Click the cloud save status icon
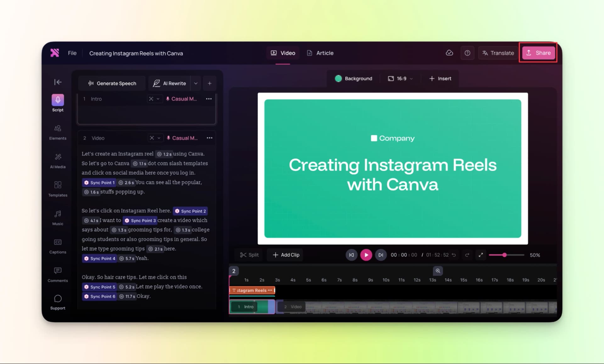Viewport: 604px width, 364px height. pyautogui.click(x=449, y=53)
